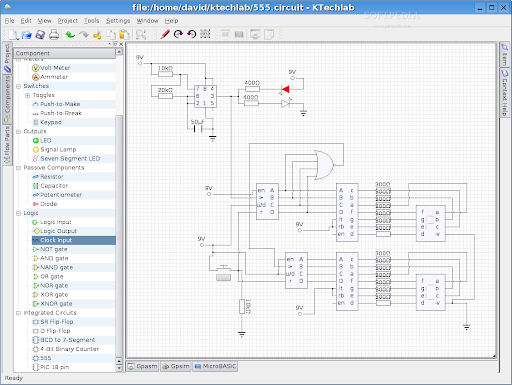The height and width of the screenshot is (385, 512).
Task: Save the circuit with floppy icon
Action: coord(40,34)
